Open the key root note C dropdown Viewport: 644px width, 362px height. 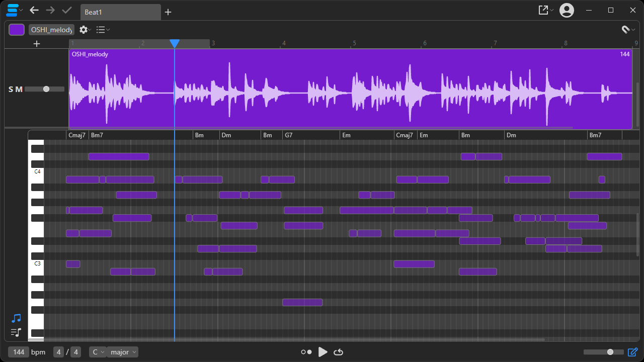[97, 352]
